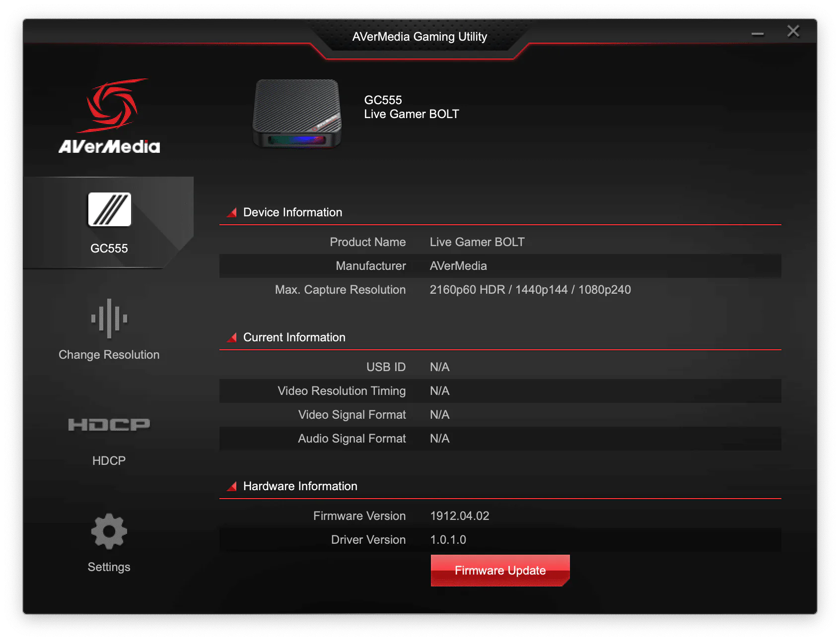Click the Video Resolution Timing N/A value
The width and height of the screenshot is (840, 641).
pyautogui.click(x=439, y=391)
